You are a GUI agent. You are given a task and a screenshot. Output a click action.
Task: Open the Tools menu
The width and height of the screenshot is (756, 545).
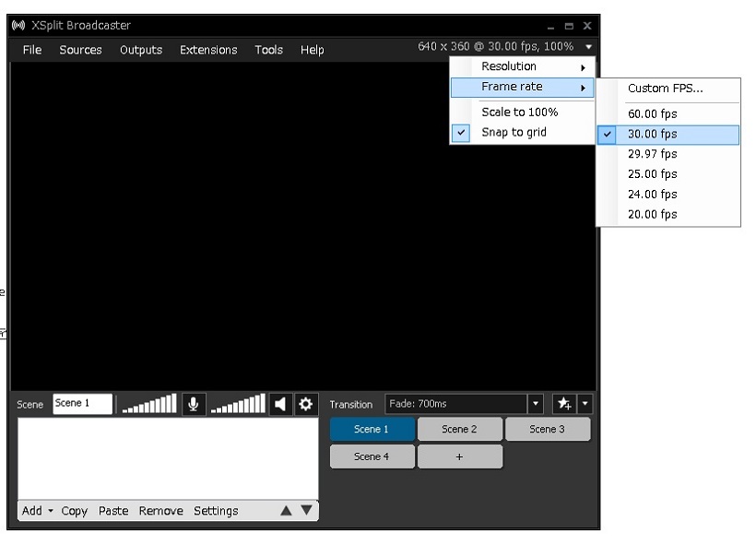(x=268, y=50)
